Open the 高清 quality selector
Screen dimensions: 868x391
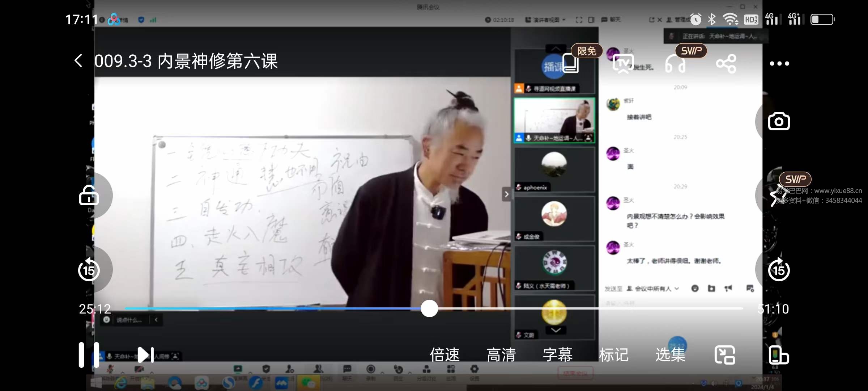coord(501,355)
